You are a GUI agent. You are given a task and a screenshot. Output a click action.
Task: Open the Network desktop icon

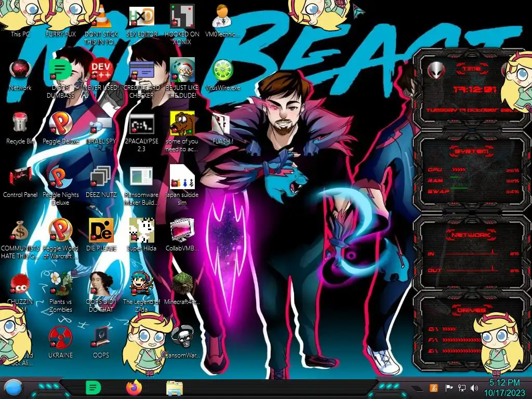20,75
